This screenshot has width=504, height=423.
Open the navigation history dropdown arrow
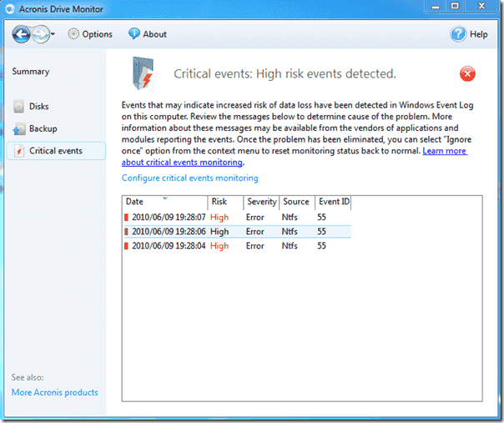pyautogui.click(x=53, y=33)
